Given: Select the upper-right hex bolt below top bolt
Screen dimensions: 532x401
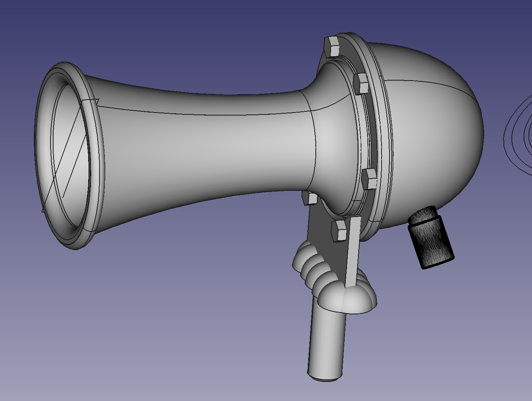Looking at the screenshot, I should (361, 83).
